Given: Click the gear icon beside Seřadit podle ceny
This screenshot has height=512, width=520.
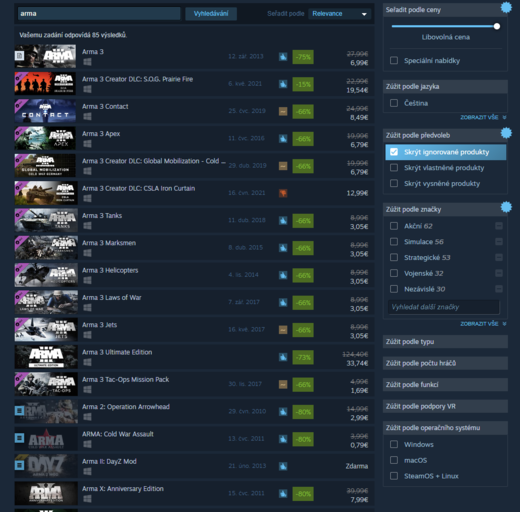Looking at the screenshot, I should click(506, 7).
